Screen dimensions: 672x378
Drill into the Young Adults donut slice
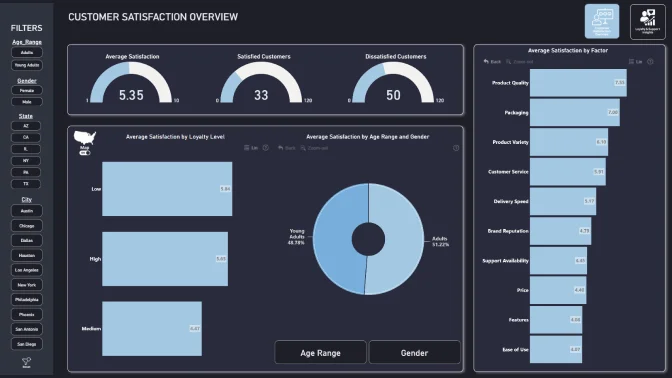(x=339, y=238)
